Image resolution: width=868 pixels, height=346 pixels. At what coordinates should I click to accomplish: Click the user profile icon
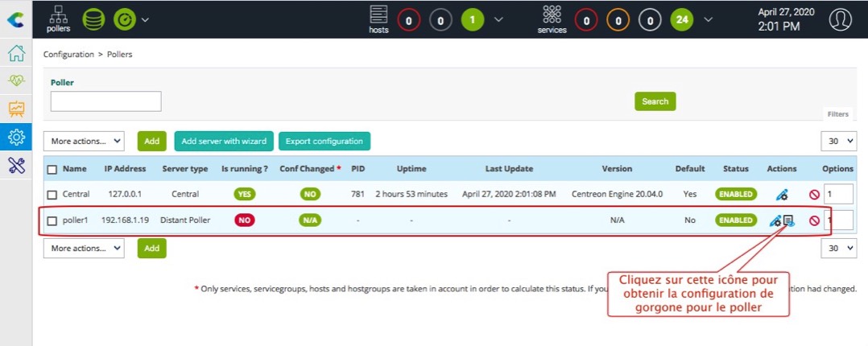[x=840, y=19]
